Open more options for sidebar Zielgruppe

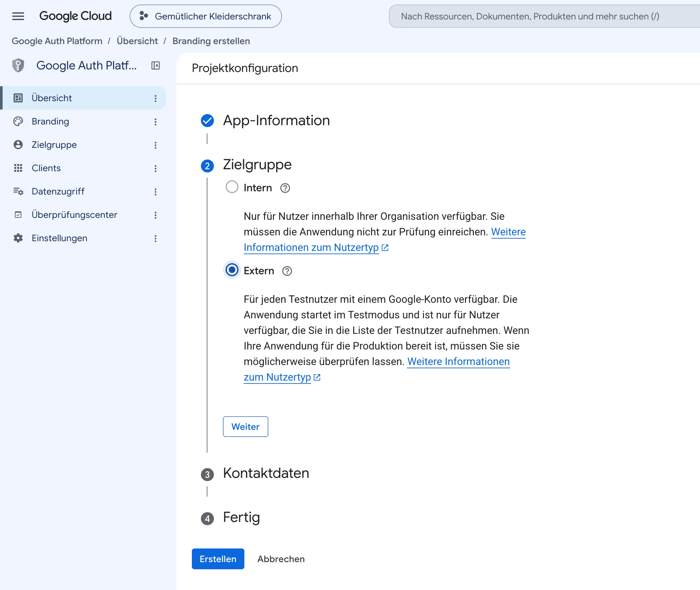(156, 145)
